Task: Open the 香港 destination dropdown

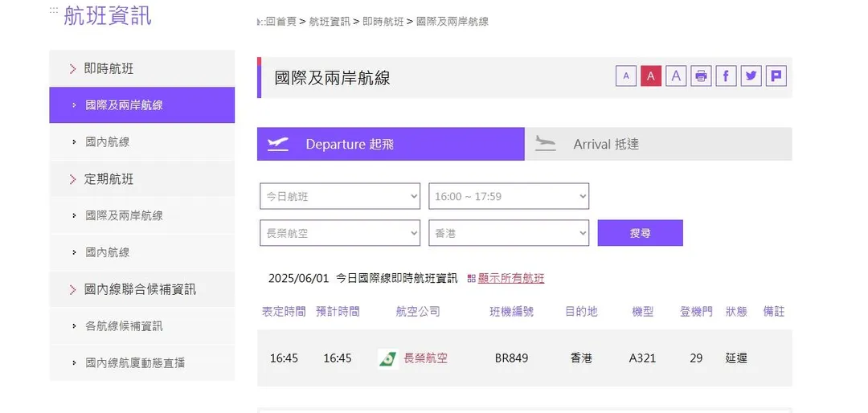Action: 509,233
